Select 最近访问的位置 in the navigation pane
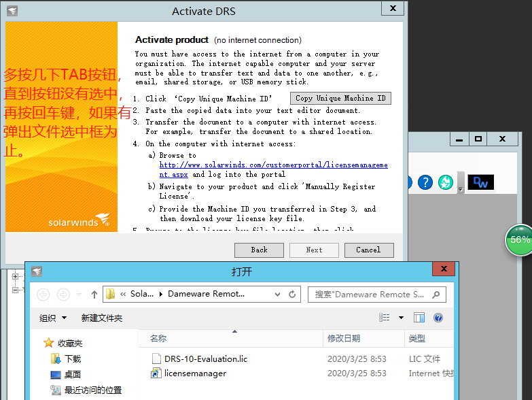The width and height of the screenshot is (532, 400). [x=93, y=390]
